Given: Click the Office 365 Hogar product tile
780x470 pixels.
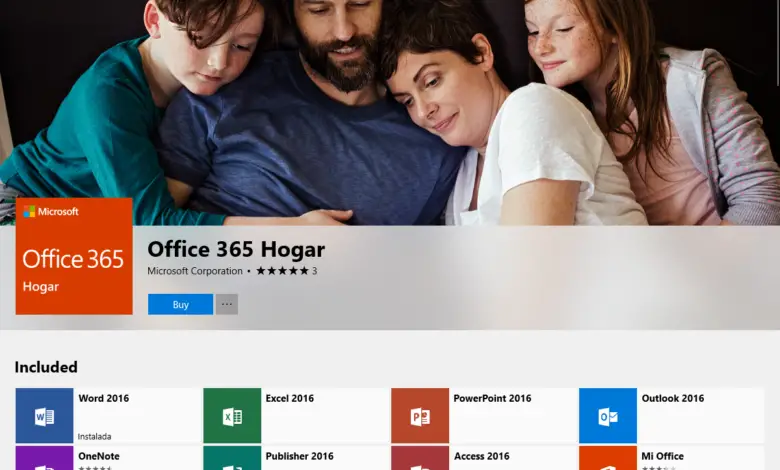Looking at the screenshot, I should tap(74, 256).
